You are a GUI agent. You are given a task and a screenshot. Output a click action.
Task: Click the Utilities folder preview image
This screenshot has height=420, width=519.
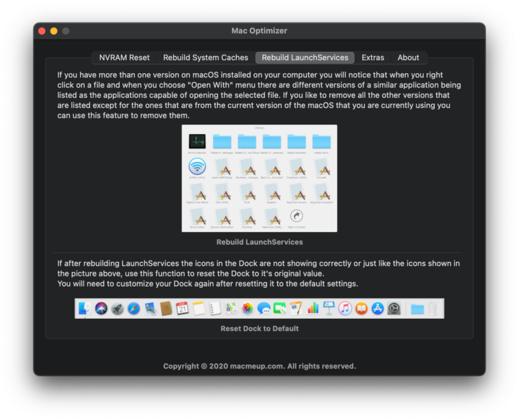tap(259, 179)
